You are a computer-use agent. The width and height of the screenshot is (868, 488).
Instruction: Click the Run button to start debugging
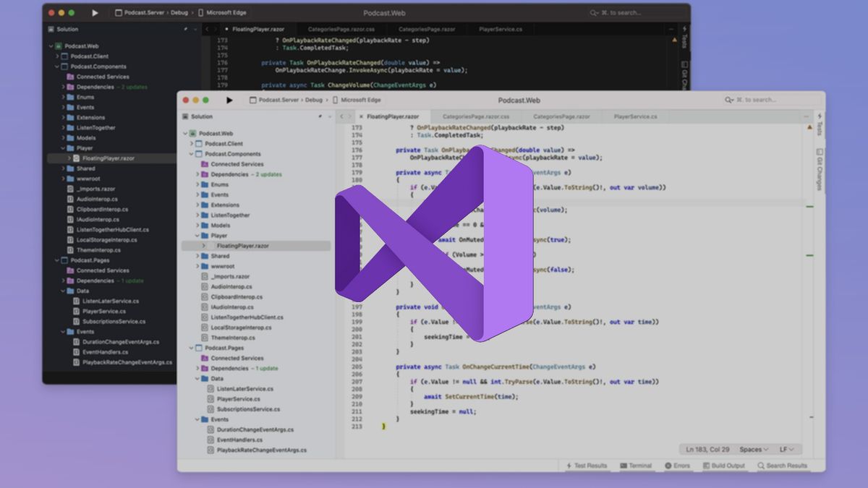[231, 101]
